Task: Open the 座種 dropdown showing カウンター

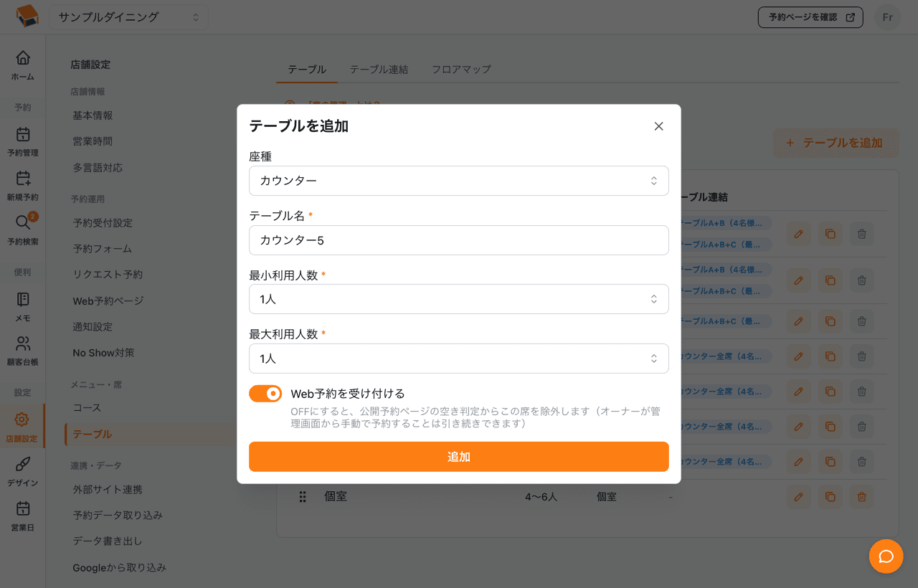Action: [x=459, y=181]
